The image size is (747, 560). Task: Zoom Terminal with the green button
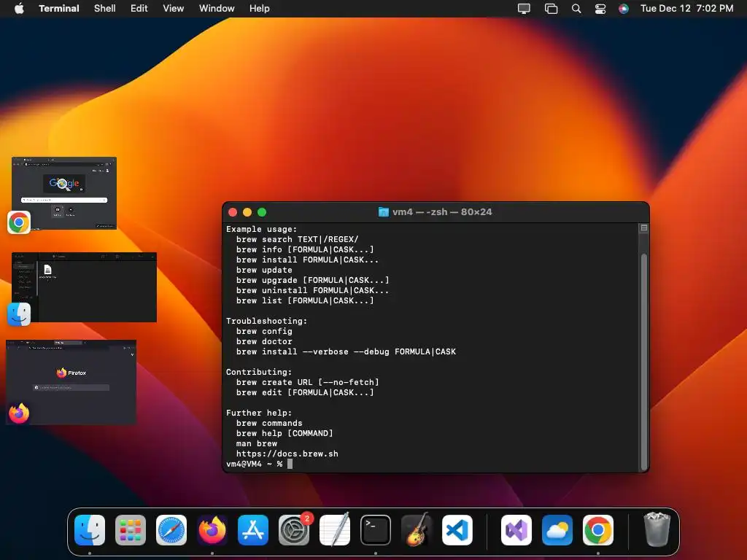[x=262, y=212]
